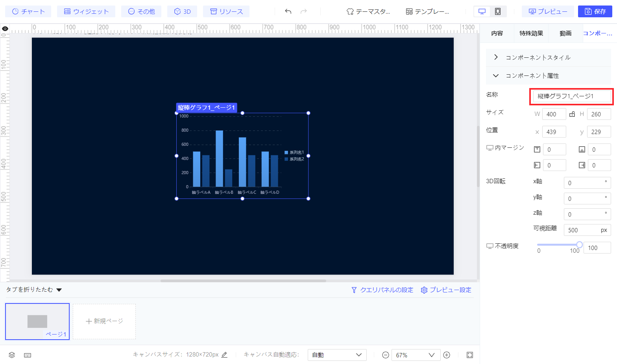Viewport: 617px width, 364px height.
Task: Edit canvas size with pencil icon
Action: point(224,355)
